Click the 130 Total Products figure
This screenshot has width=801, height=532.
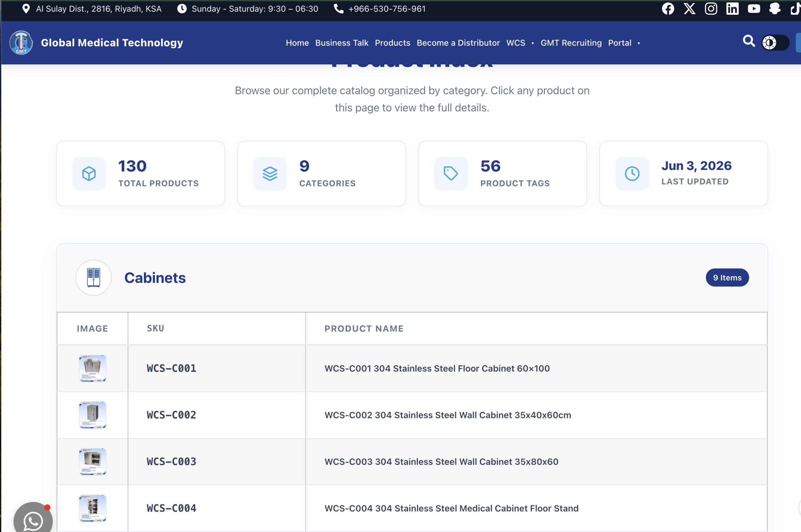coord(132,166)
